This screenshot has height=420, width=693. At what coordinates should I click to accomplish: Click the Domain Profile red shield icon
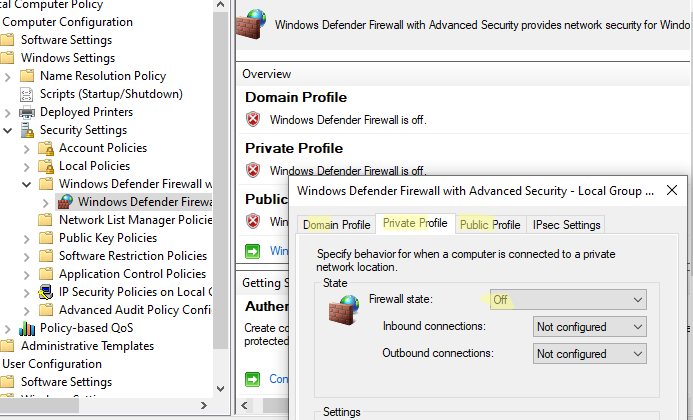pyautogui.click(x=253, y=119)
